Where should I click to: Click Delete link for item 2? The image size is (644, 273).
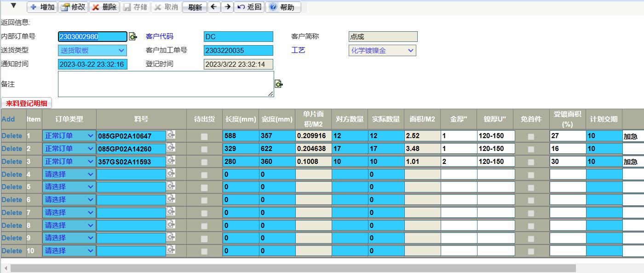tap(11, 149)
